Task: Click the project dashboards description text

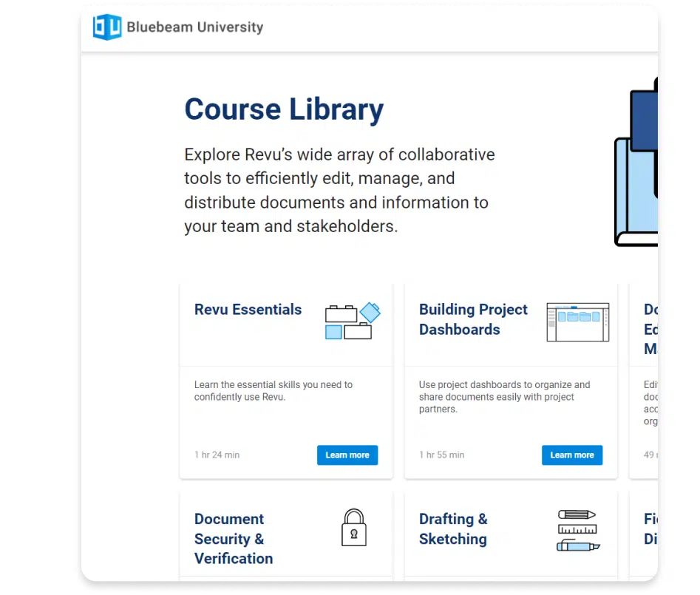Action: (x=504, y=397)
